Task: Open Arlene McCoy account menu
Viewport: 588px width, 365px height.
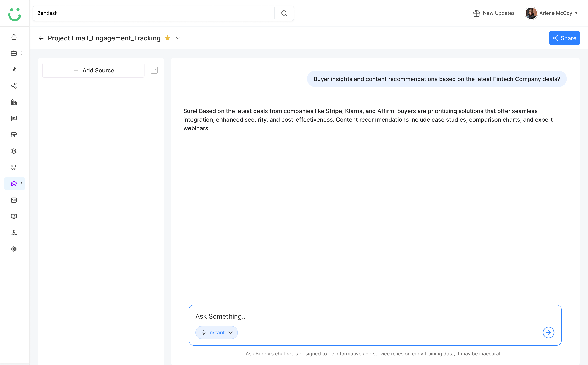Action: tap(551, 13)
